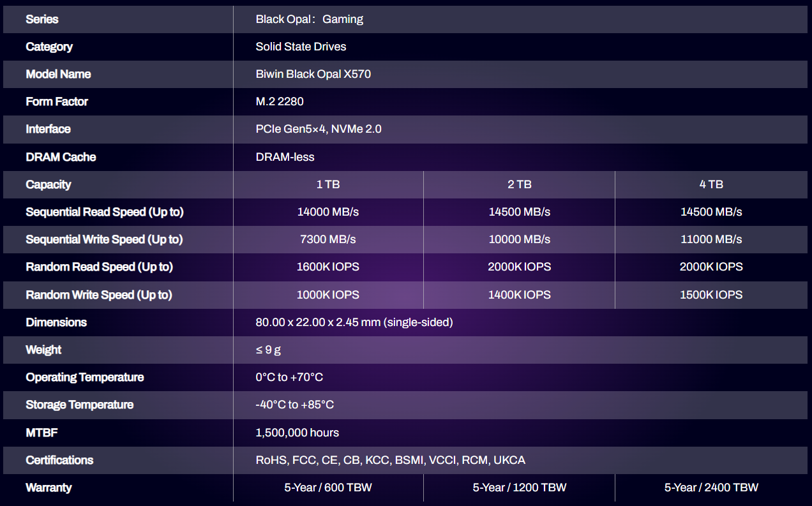Click the 'Model Name' label
812x506 pixels.
[58, 74]
